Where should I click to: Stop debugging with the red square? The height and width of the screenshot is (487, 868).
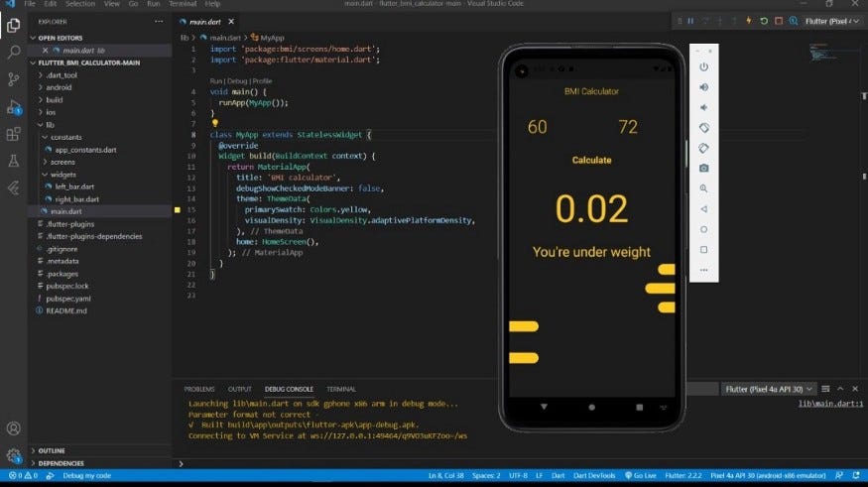click(x=779, y=21)
